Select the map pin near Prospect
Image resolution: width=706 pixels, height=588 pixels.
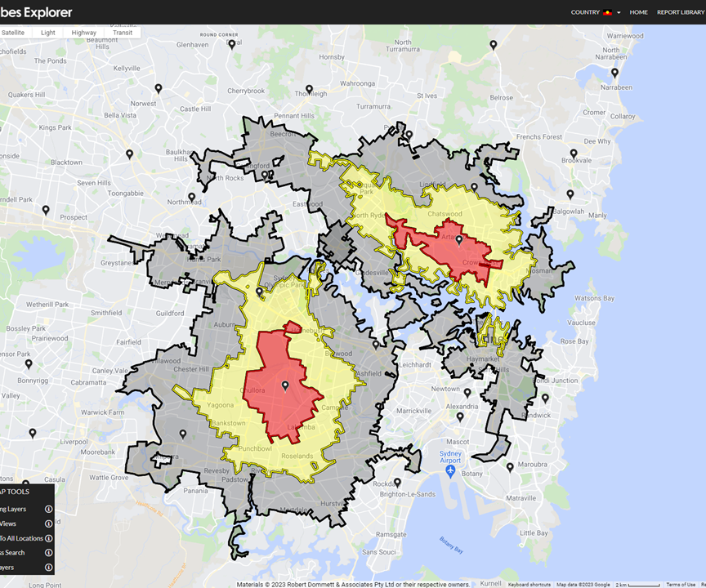tap(46, 210)
